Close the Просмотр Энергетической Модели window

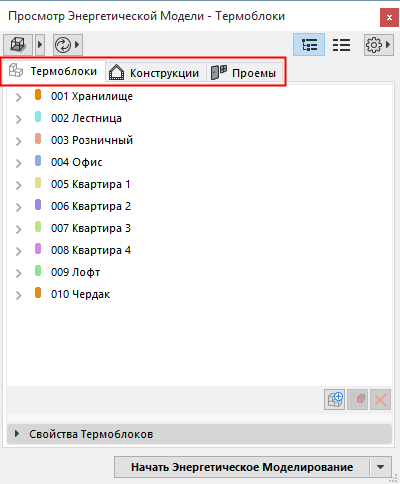[389, 17]
